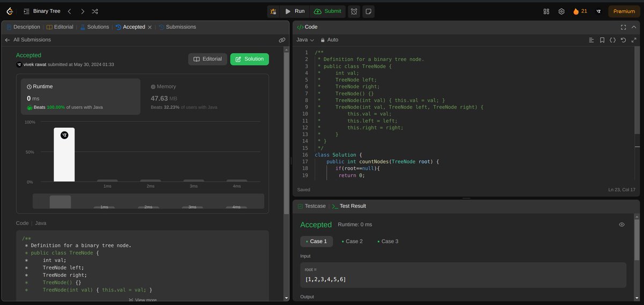
Task: Click the debugger icon left of Run
Action: 274,11
